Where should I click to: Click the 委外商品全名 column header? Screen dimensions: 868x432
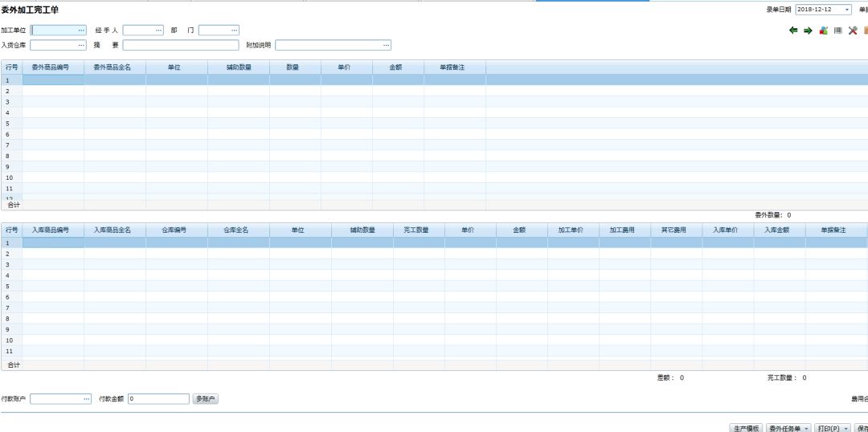coord(115,67)
